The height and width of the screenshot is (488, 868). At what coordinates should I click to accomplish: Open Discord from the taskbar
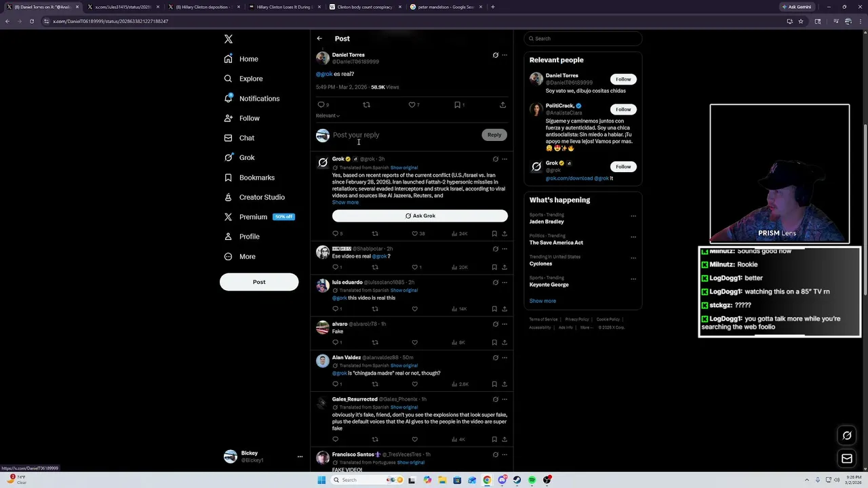coord(502,480)
